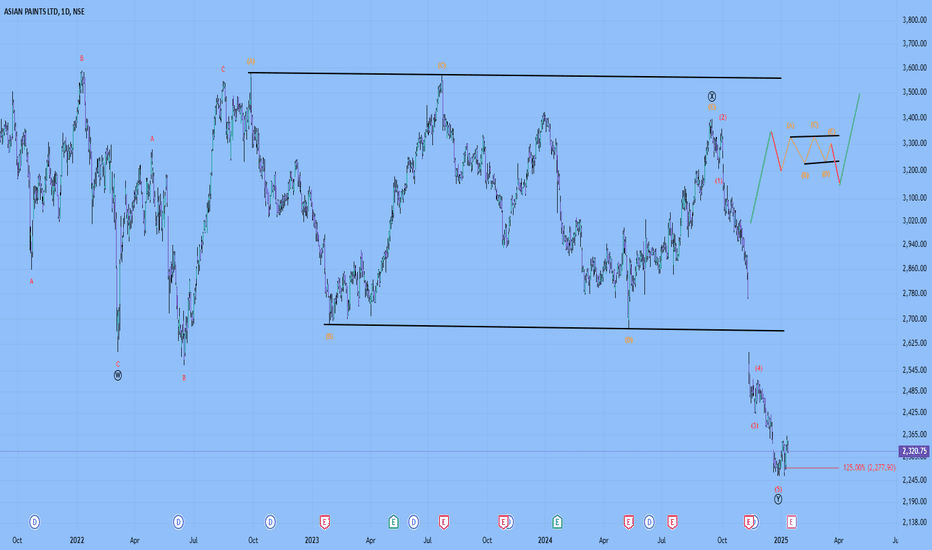Open the red earnings marker after Jul 2024
Image resolution: width=932 pixels, height=550 pixels.
coord(672,522)
